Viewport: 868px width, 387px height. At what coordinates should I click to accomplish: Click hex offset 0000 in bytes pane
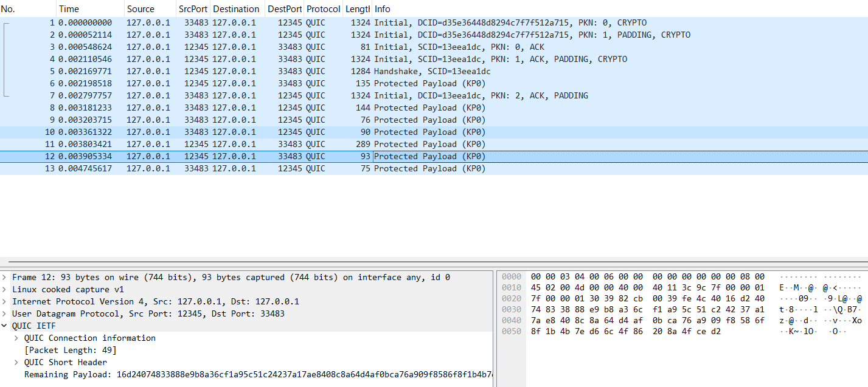point(512,277)
